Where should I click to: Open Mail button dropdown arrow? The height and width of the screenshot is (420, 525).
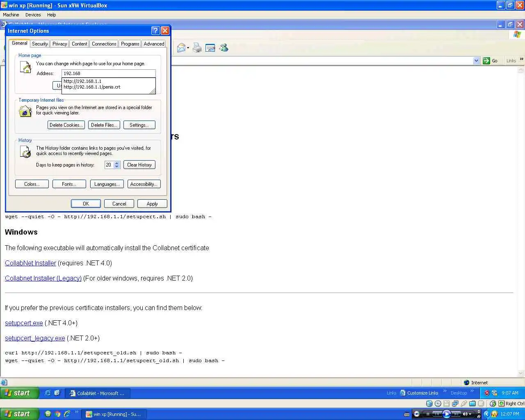pos(188,48)
